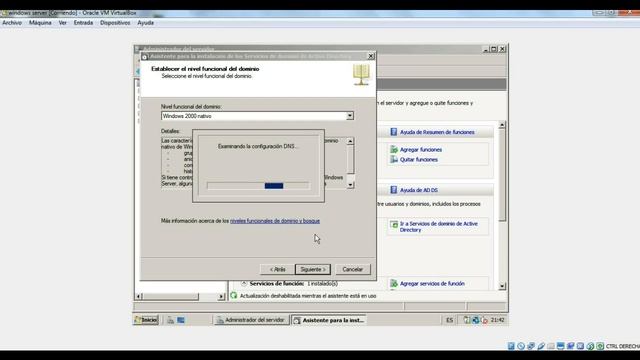640x360 pixels.
Task: Click the VirtualBox shared folders status icon
Action: (551, 346)
